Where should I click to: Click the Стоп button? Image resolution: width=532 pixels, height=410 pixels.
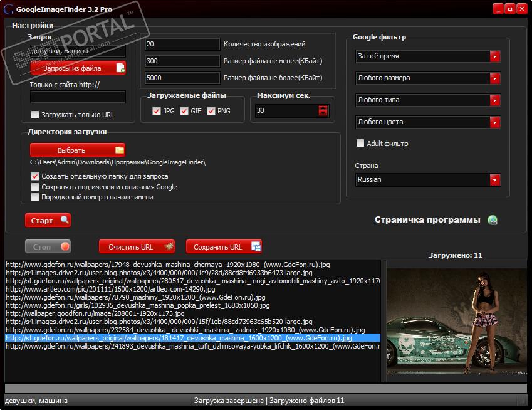click(48, 247)
